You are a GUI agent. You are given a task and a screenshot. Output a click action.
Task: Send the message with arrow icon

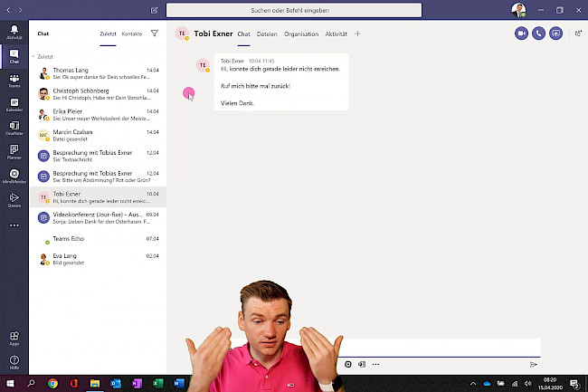click(x=533, y=364)
